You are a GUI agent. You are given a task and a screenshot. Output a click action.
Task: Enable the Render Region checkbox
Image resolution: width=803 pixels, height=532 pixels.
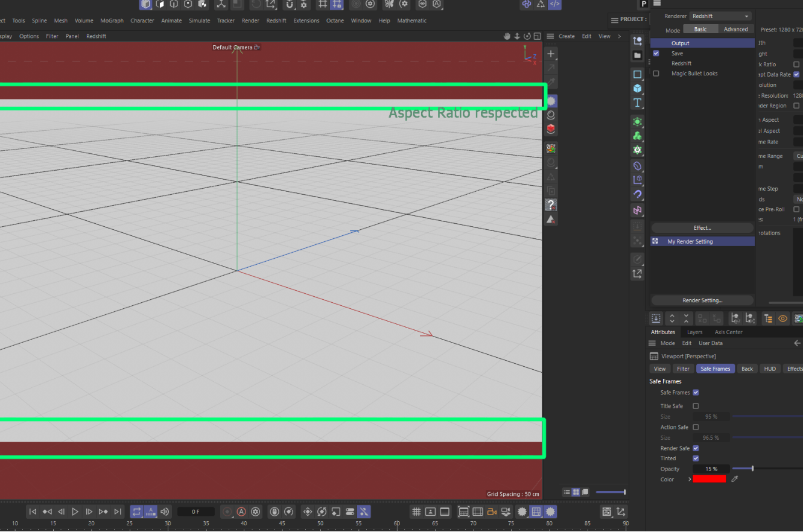(x=796, y=106)
